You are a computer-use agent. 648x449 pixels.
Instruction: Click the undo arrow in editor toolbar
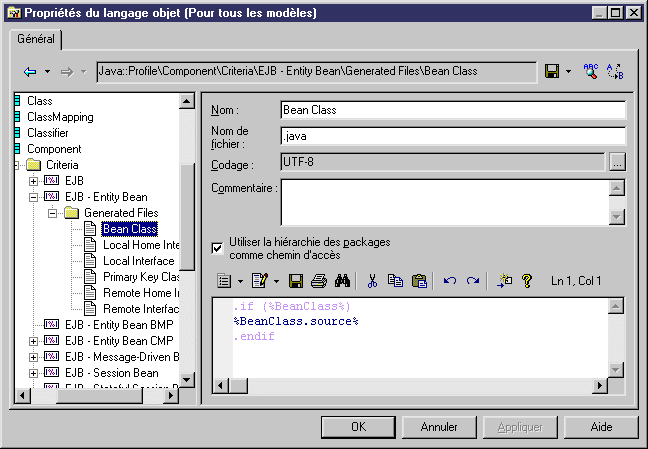[450, 282]
